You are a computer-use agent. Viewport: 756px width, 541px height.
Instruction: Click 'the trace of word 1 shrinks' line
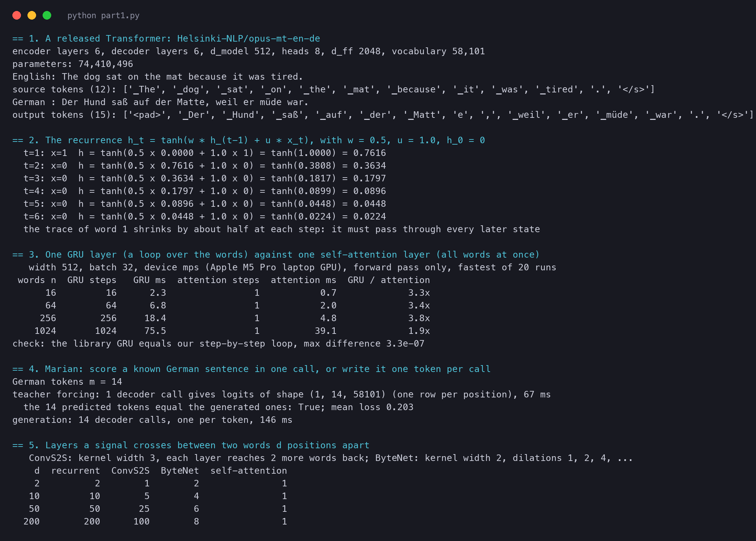[x=282, y=229]
